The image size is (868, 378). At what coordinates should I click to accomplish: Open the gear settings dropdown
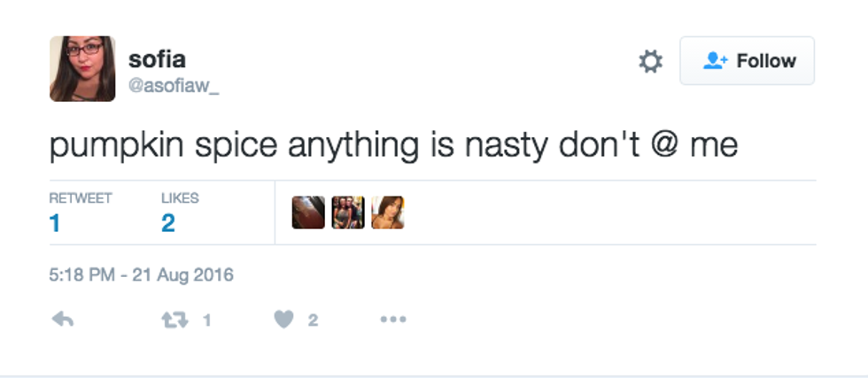pyautogui.click(x=650, y=61)
